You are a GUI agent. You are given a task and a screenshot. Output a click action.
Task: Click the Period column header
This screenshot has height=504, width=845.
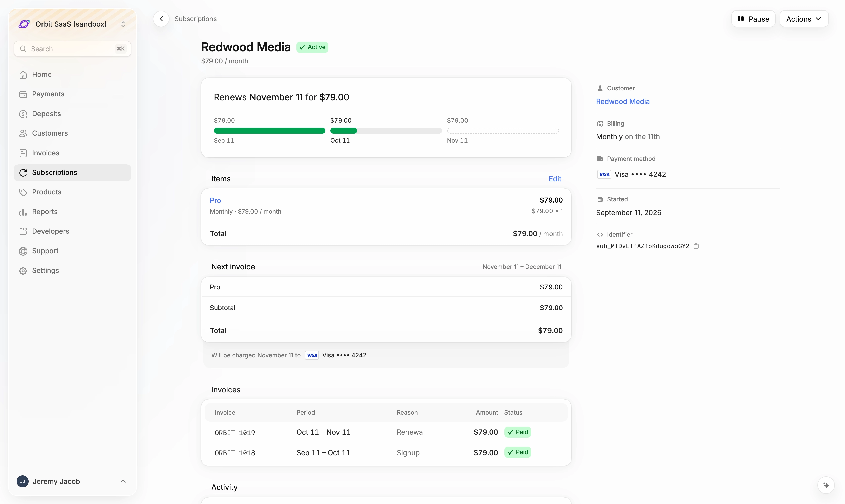point(306,413)
